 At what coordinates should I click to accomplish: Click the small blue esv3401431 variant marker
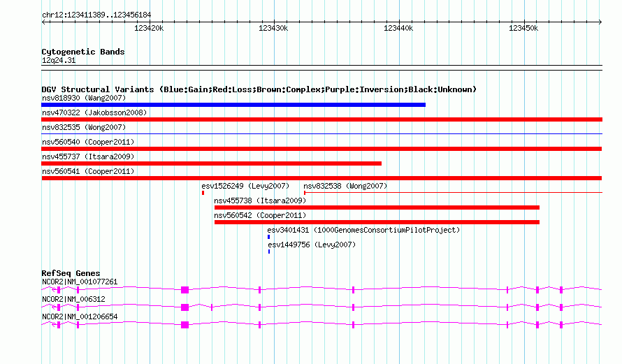point(268,237)
